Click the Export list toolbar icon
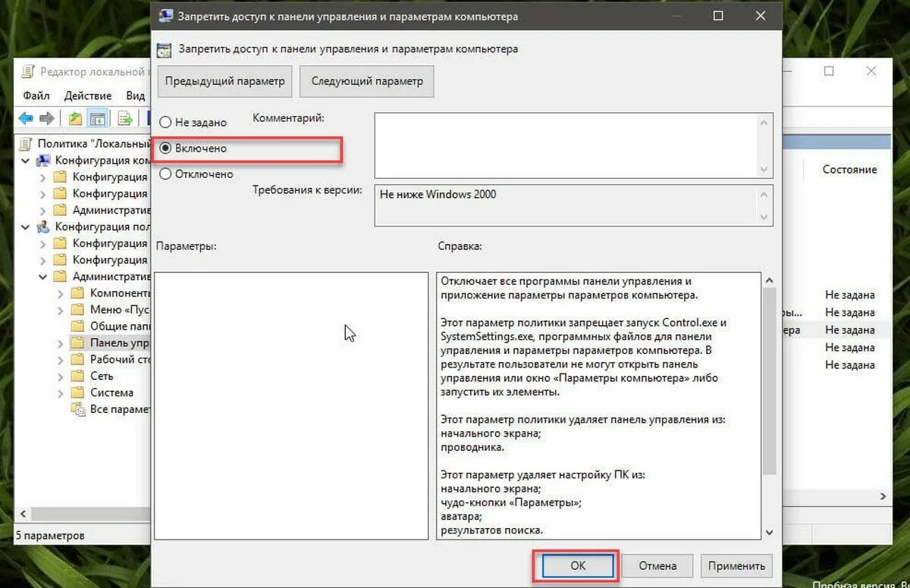Image resolution: width=910 pixels, height=588 pixels. (125, 118)
